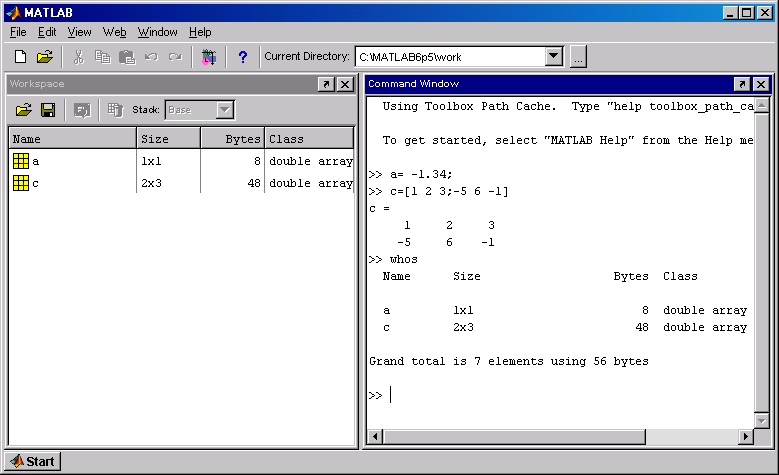This screenshot has height=475, width=779.
Task: Click 'Grand total is 7 elements' line
Action: coord(509,361)
